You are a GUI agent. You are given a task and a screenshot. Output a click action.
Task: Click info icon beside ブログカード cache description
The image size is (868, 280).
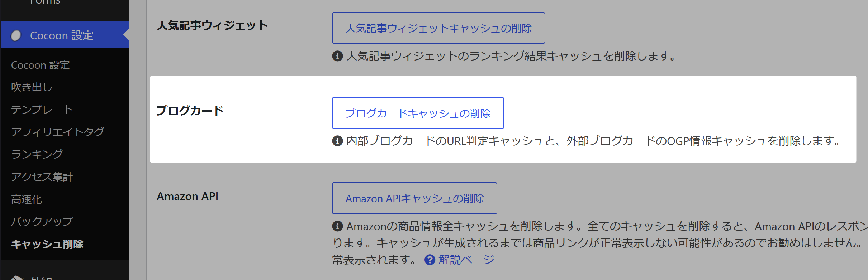tap(337, 141)
